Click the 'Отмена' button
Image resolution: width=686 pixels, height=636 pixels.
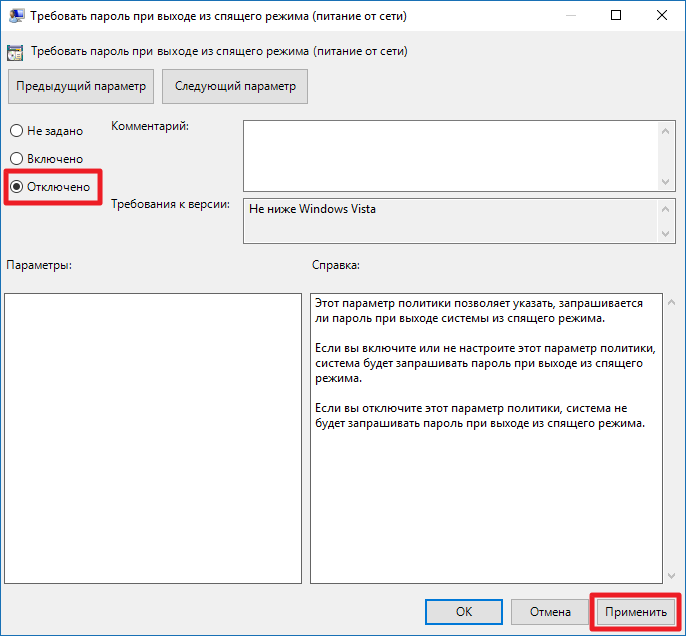point(550,612)
